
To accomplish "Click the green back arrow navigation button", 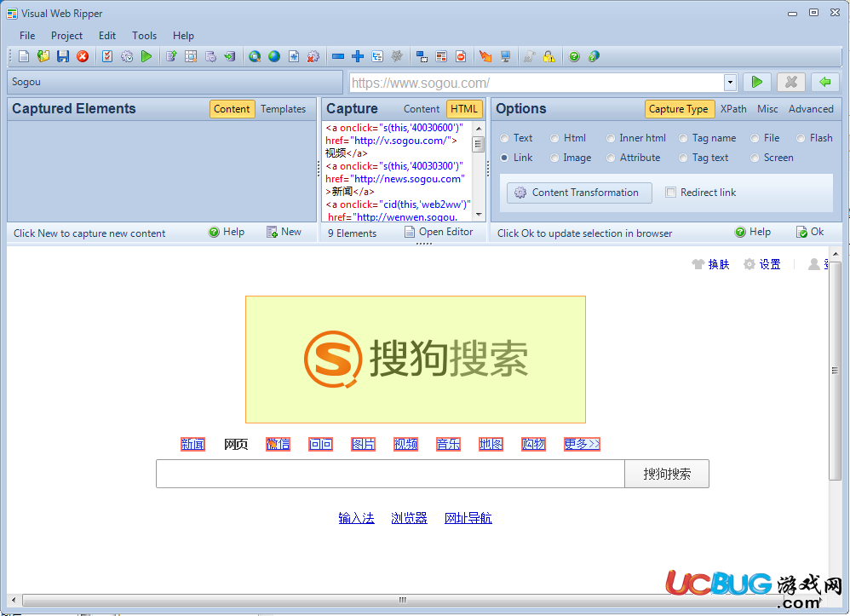I will (825, 82).
